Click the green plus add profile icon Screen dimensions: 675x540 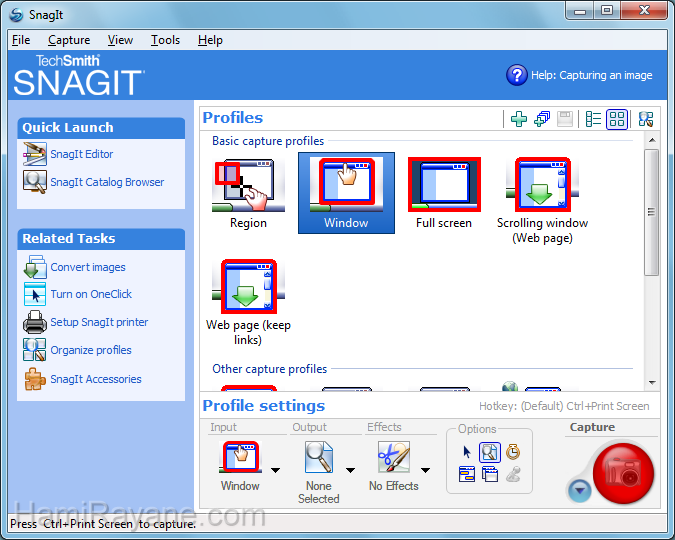[519, 119]
